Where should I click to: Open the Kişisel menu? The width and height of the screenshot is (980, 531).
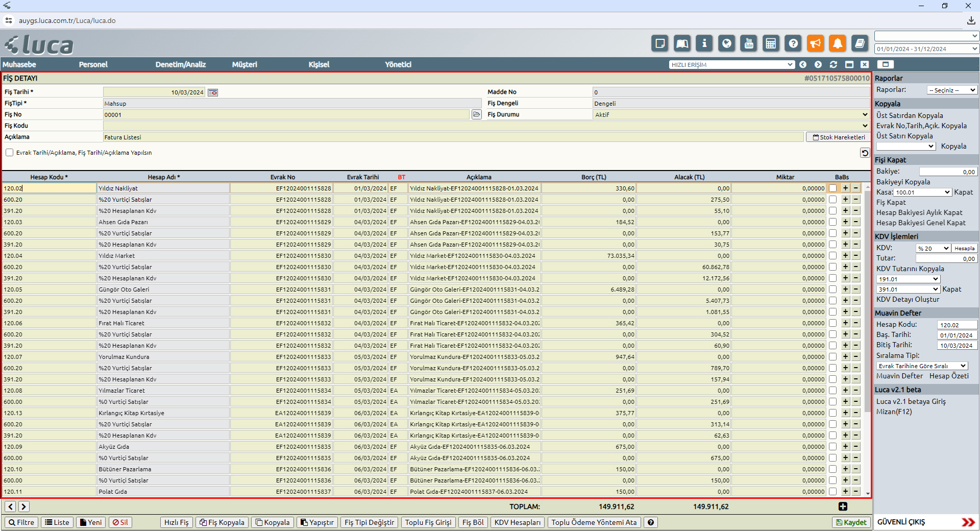[319, 64]
